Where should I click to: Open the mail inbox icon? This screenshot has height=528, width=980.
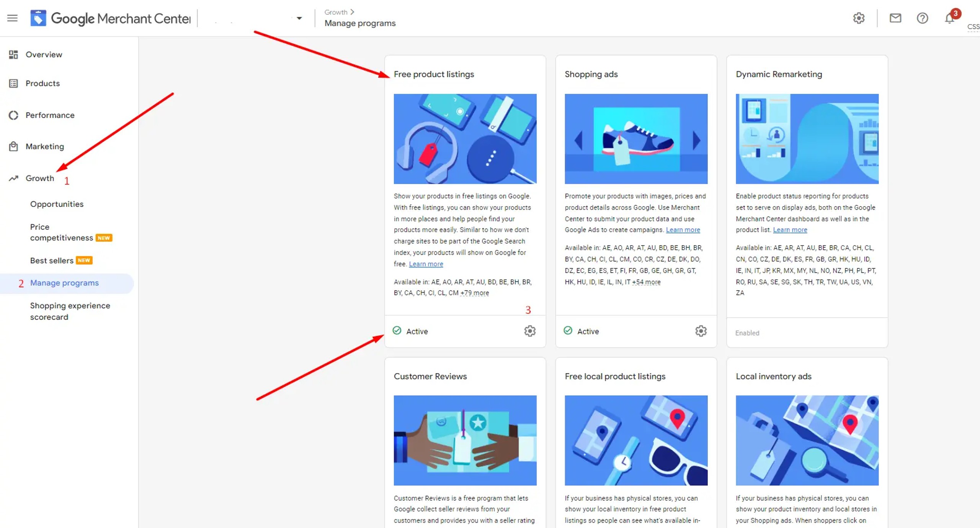(x=895, y=18)
